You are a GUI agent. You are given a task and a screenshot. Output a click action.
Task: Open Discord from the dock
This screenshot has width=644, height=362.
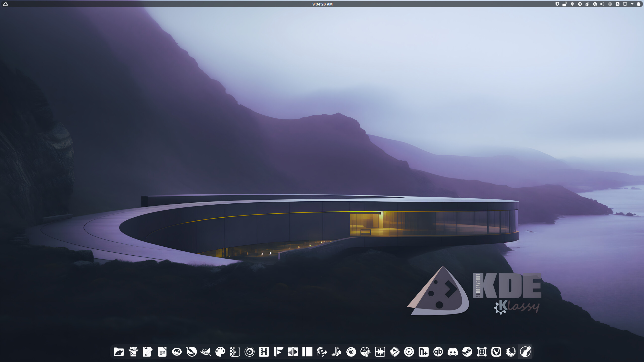tap(453, 352)
